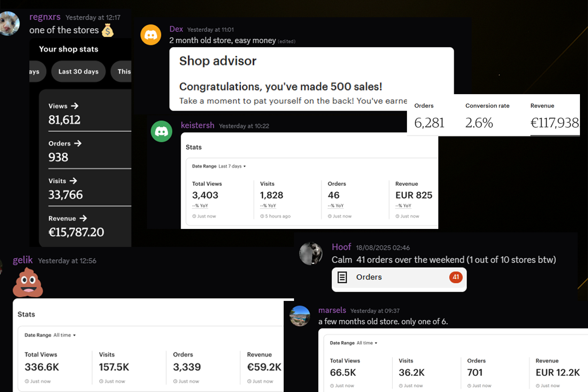Select the This tab in shop stats
The width and height of the screenshot is (588, 392).
pos(122,72)
